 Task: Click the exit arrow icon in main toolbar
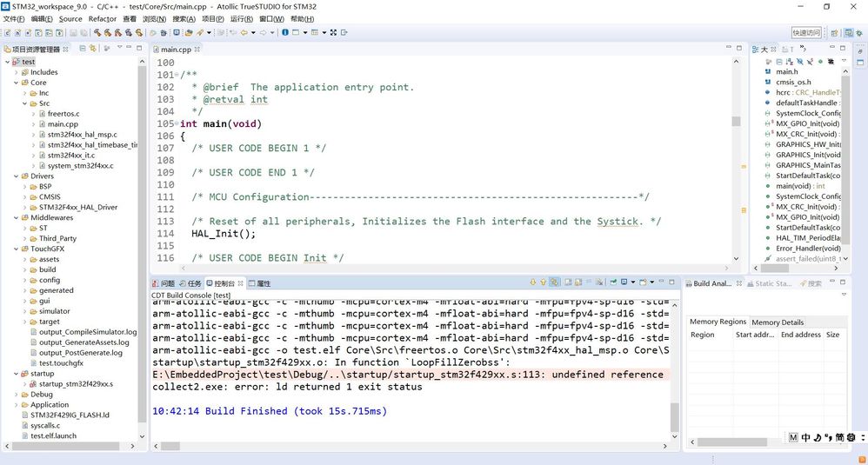(344, 33)
